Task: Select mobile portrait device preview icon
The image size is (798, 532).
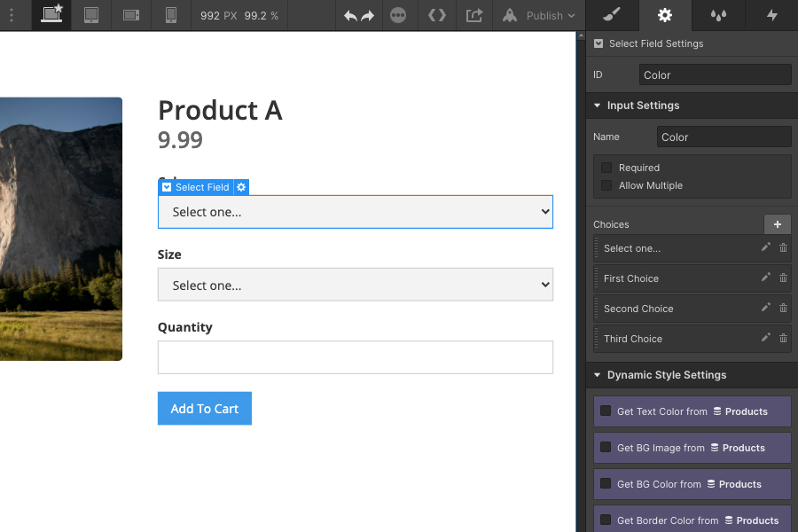Action: 171,15
